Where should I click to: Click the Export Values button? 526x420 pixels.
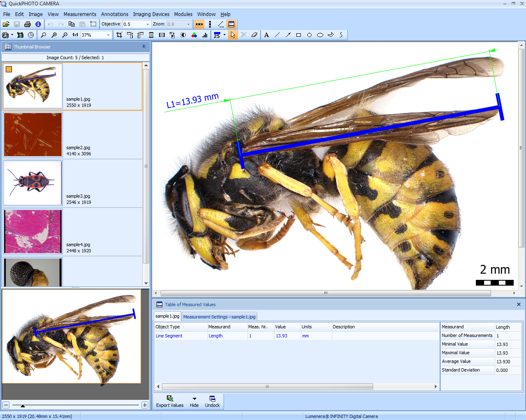[170, 401]
